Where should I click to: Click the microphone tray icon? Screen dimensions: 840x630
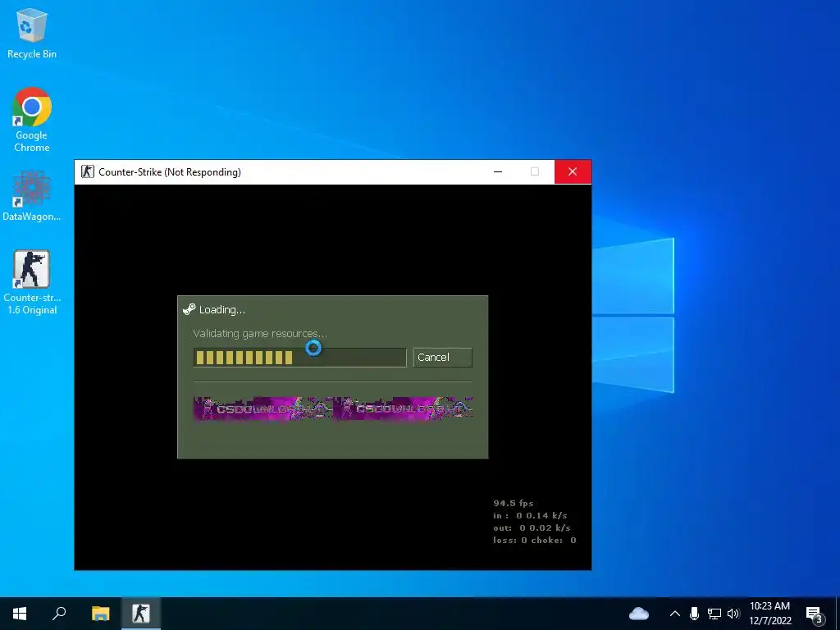(x=694, y=614)
